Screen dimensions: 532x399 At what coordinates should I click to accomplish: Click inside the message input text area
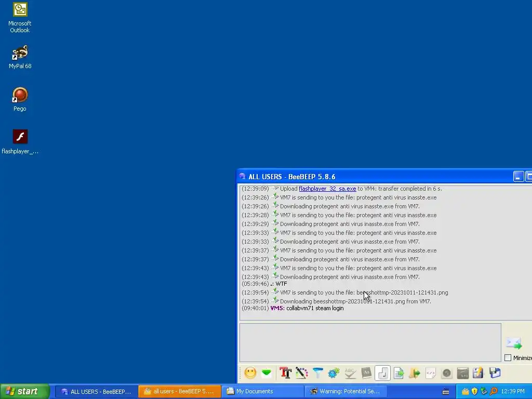click(370, 343)
